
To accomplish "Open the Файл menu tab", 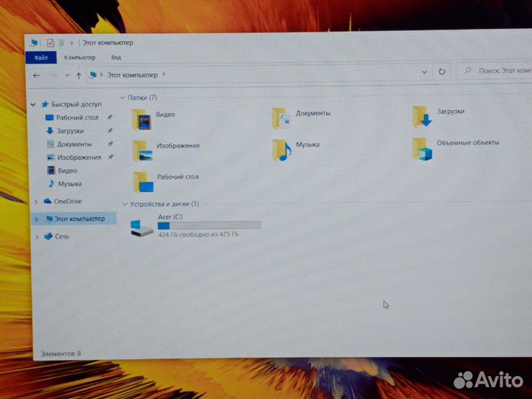I will pyautogui.click(x=41, y=58).
